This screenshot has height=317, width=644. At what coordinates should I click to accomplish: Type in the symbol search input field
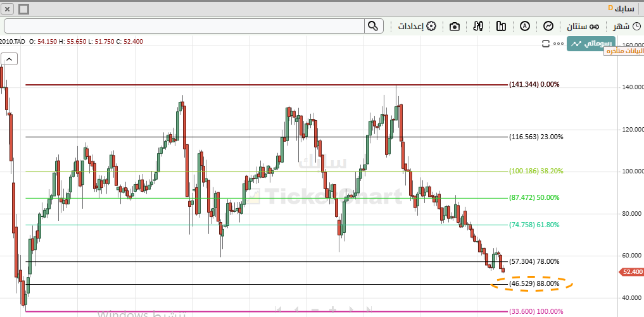click(184, 26)
